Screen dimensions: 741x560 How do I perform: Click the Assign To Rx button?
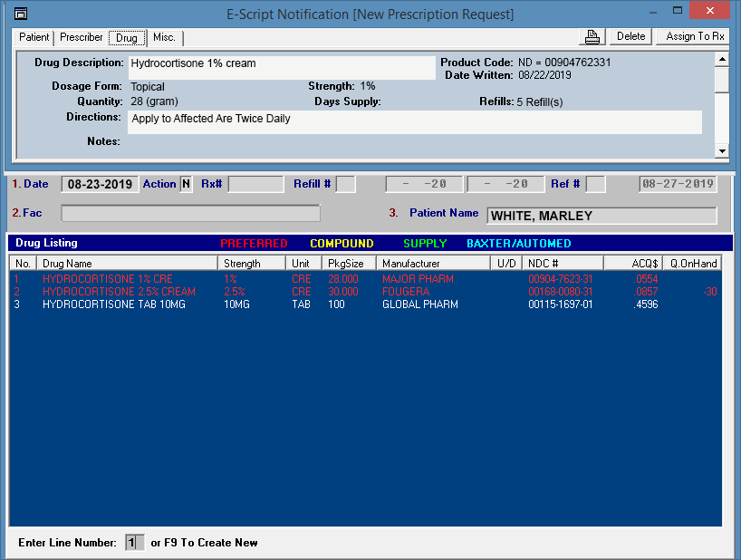[x=695, y=37]
